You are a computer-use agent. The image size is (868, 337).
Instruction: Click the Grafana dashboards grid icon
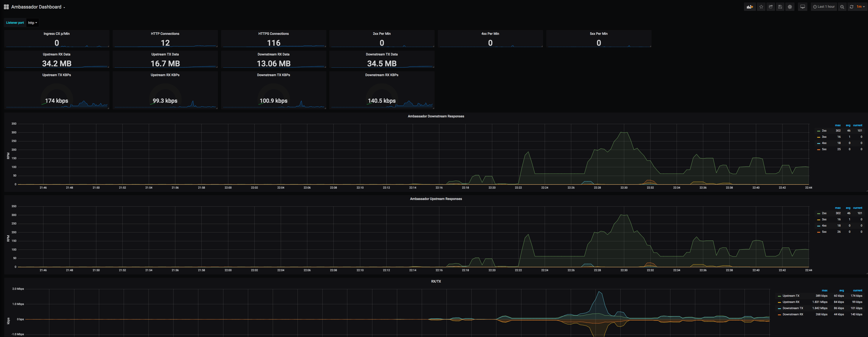pyautogui.click(x=6, y=7)
